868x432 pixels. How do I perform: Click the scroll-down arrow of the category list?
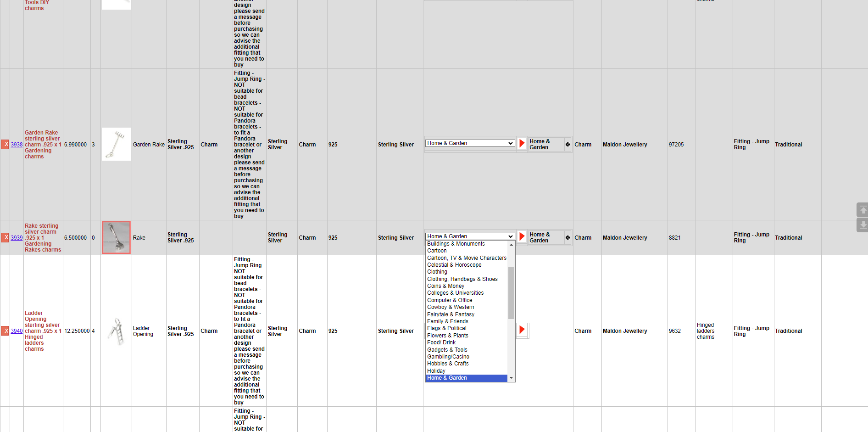511,378
